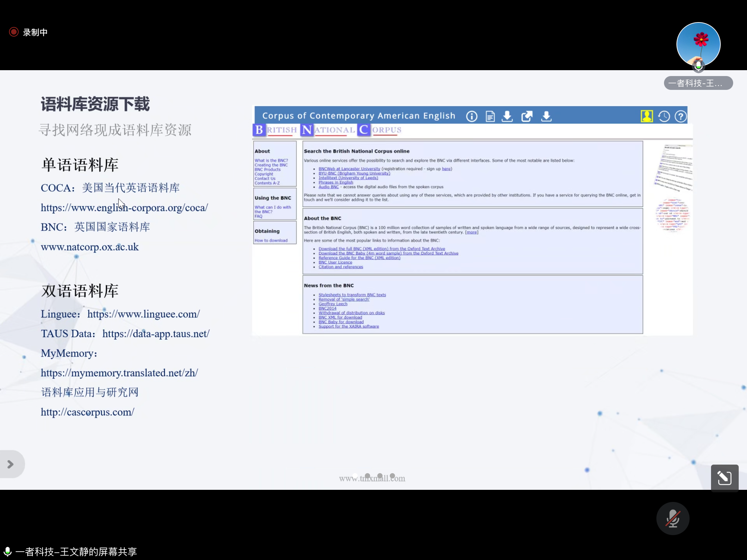The height and width of the screenshot is (560, 747).
Task: Click the Linguee website link
Action: (x=144, y=314)
